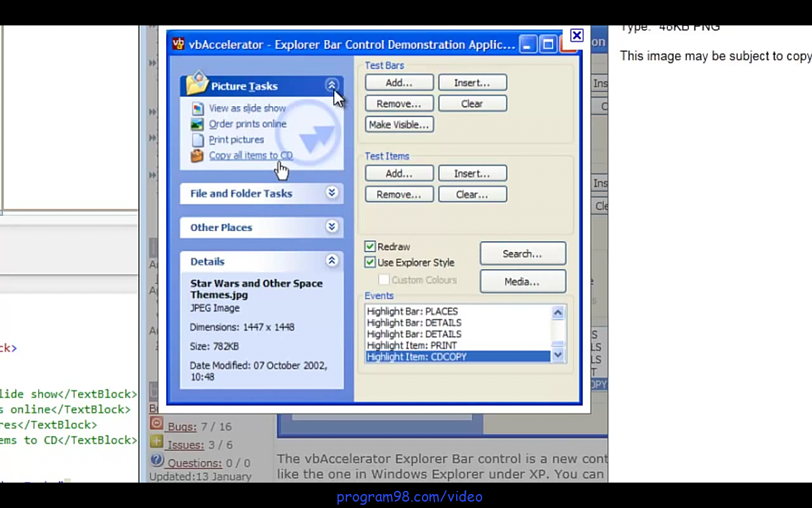The width and height of the screenshot is (812, 508).
Task: Click the Make Visible button
Action: click(x=398, y=124)
